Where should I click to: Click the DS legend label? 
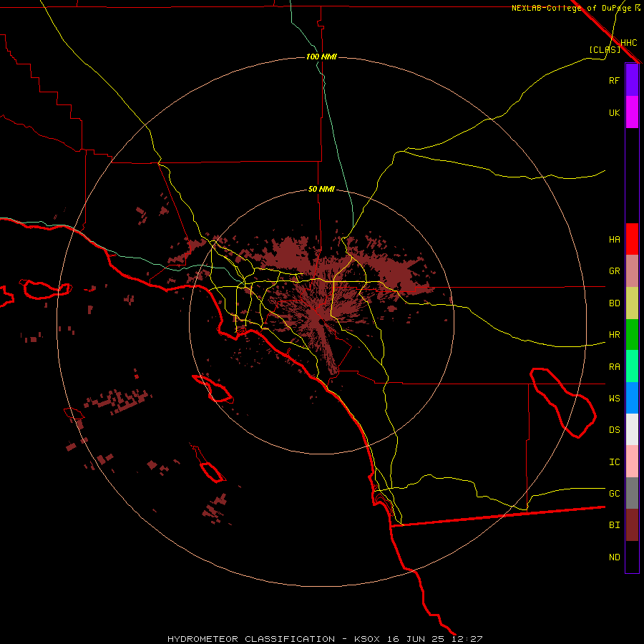614,430
